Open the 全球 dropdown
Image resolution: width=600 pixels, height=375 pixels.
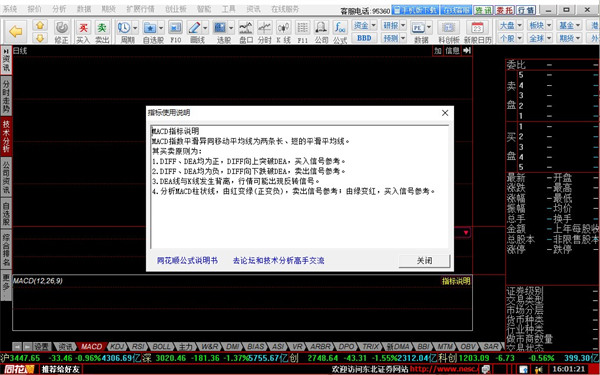540,38
